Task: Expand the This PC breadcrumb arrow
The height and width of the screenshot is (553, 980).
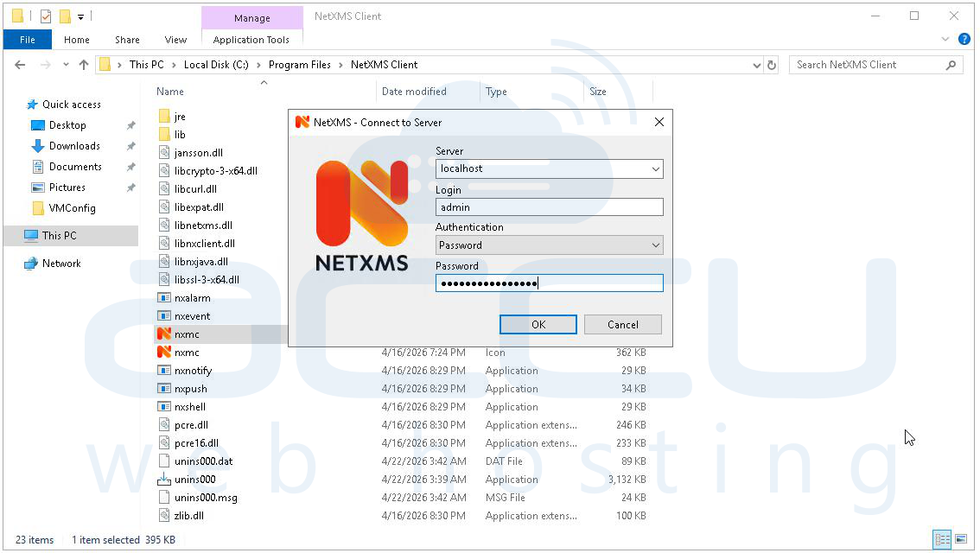Action: tap(174, 65)
